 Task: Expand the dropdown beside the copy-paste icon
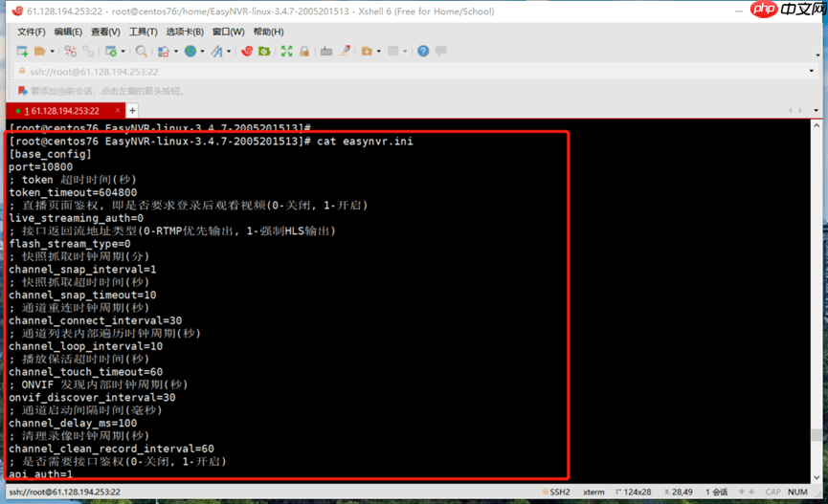click(x=175, y=52)
